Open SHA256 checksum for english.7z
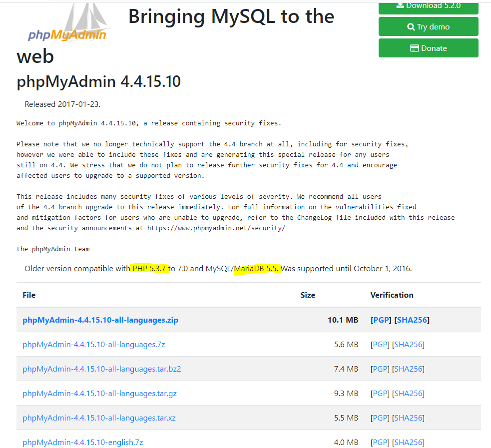 point(408,442)
